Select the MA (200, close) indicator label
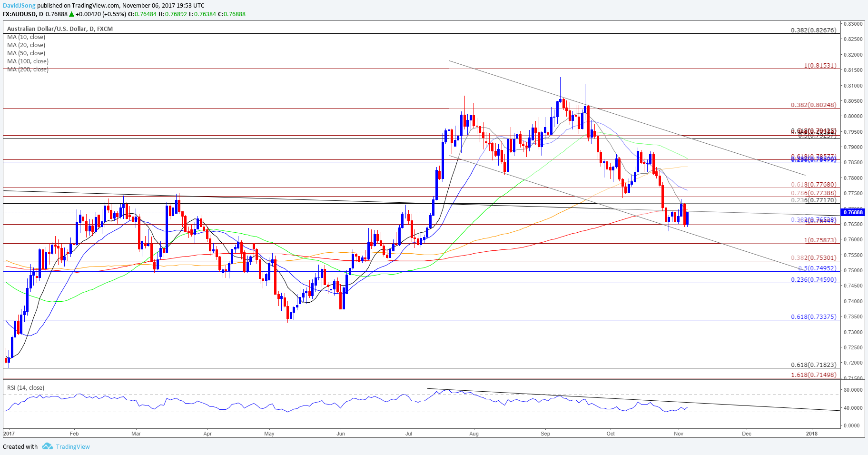The height and width of the screenshot is (455, 868). 28,69
